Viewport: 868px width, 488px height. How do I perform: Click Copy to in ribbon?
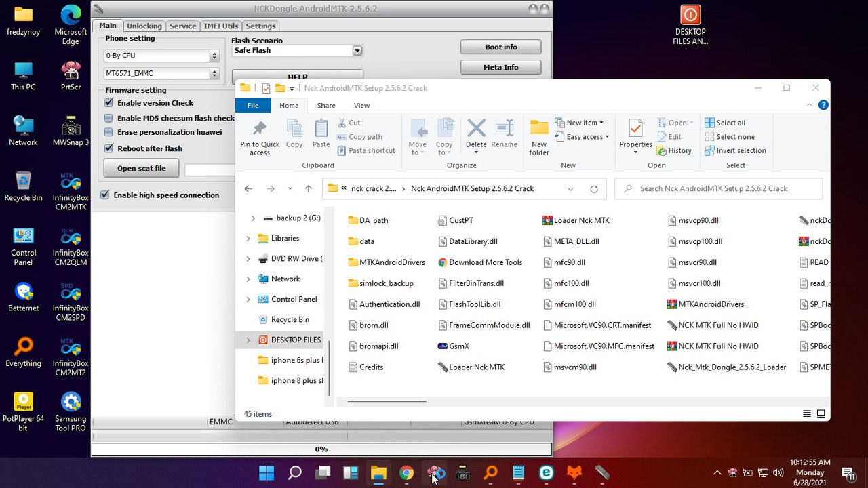coord(444,138)
